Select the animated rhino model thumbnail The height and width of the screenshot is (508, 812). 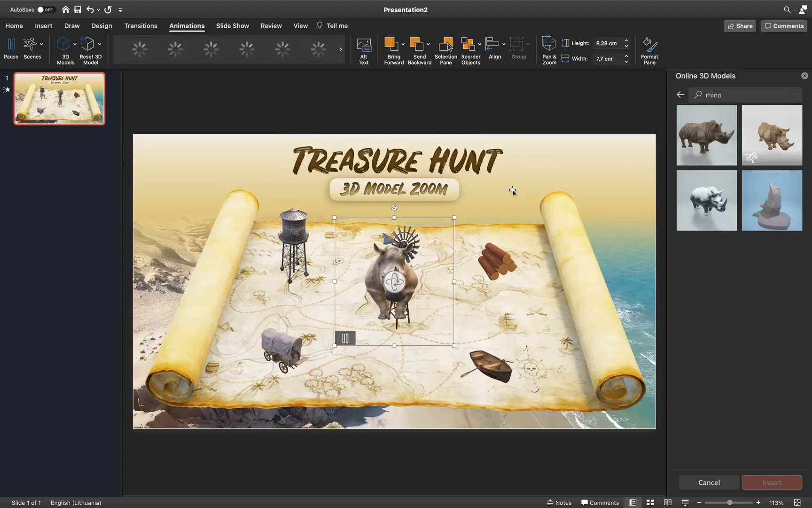click(772, 135)
